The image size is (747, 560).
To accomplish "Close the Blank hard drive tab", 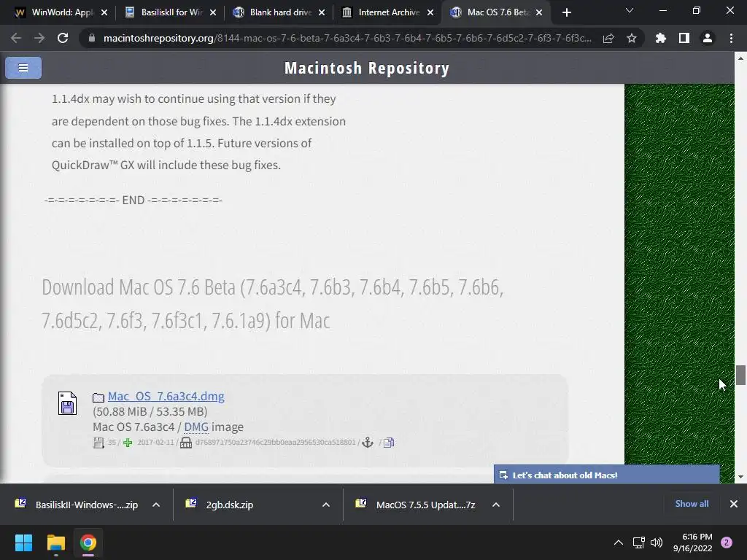I will [322, 12].
